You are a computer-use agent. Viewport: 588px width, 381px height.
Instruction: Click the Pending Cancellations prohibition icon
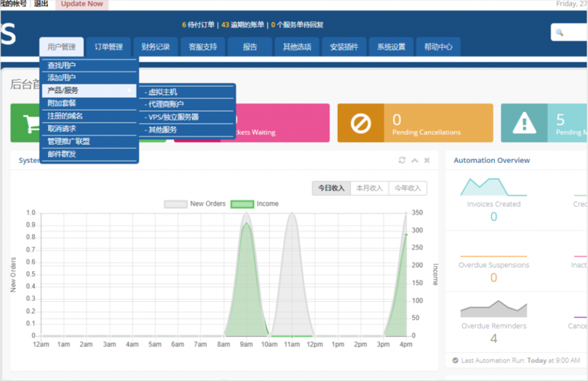click(361, 123)
